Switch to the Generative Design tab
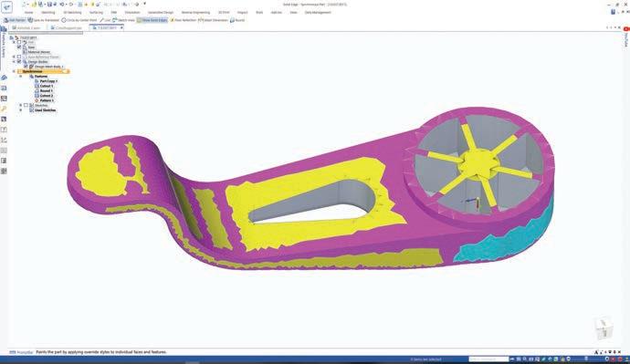The image size is (630, 364). pos(161,13)
